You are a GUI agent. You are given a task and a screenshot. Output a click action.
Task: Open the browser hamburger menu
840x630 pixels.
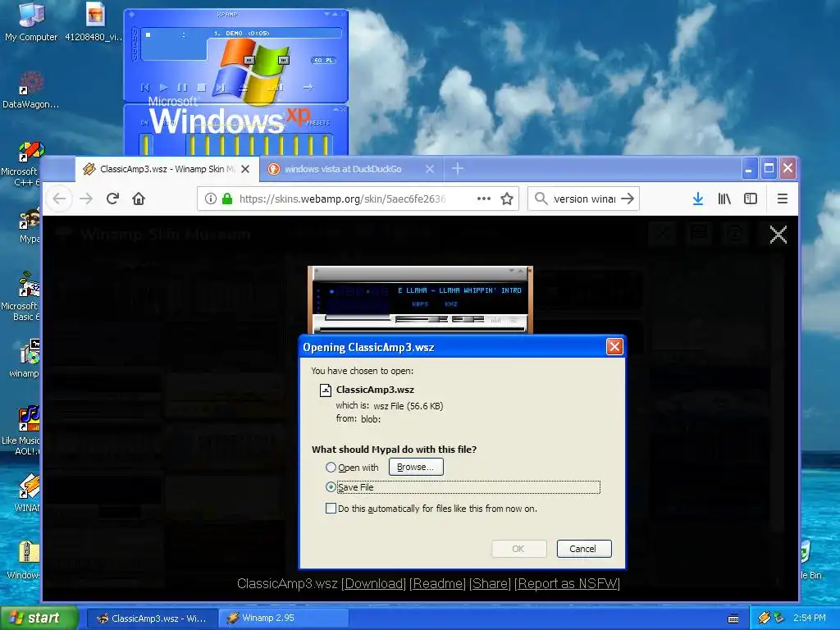782,199
